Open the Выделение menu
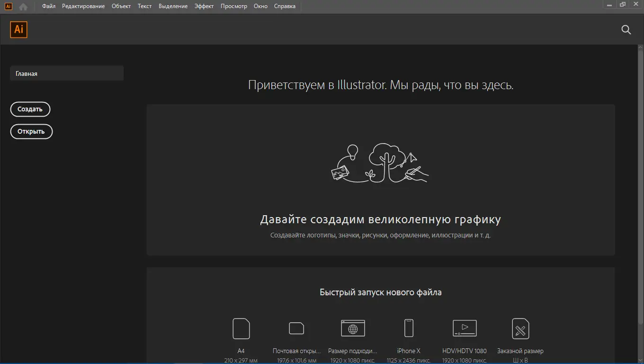The image size is (644, 364). pos(173,6)
